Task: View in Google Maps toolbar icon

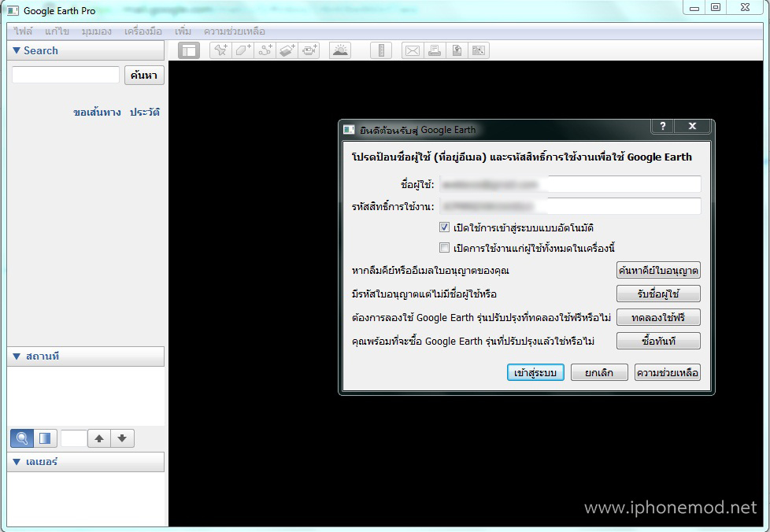Action: (x=479, y=50)
